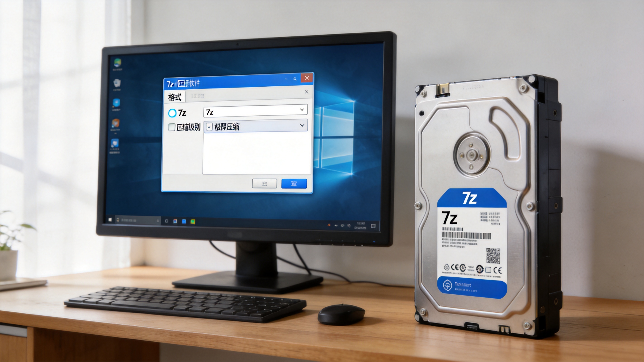Screen dimensions: 644x362
Task: Open the notification square at taskbar end
Action: click(373, 226)
